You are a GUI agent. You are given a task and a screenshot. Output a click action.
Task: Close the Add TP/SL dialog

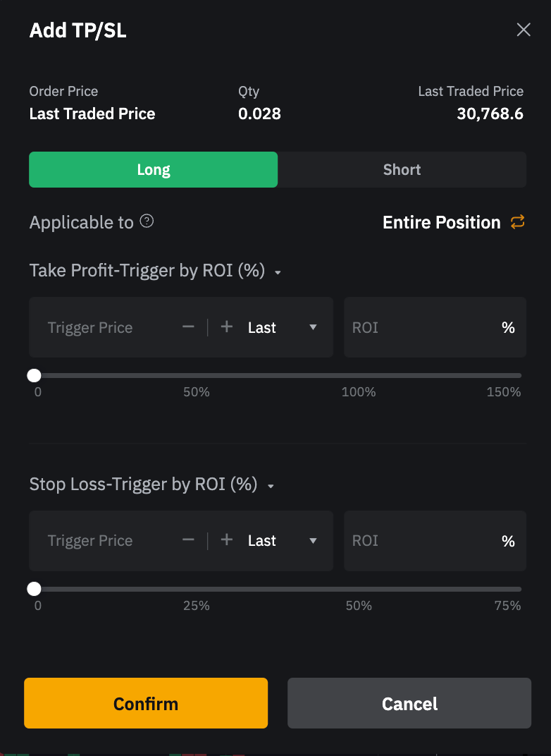(x=523, y=30)
